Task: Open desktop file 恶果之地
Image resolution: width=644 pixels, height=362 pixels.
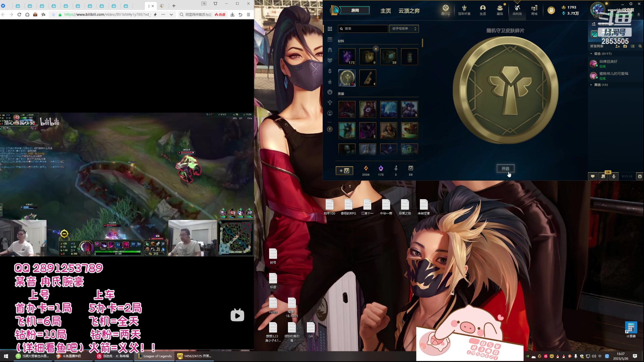Action: point(405,207)
